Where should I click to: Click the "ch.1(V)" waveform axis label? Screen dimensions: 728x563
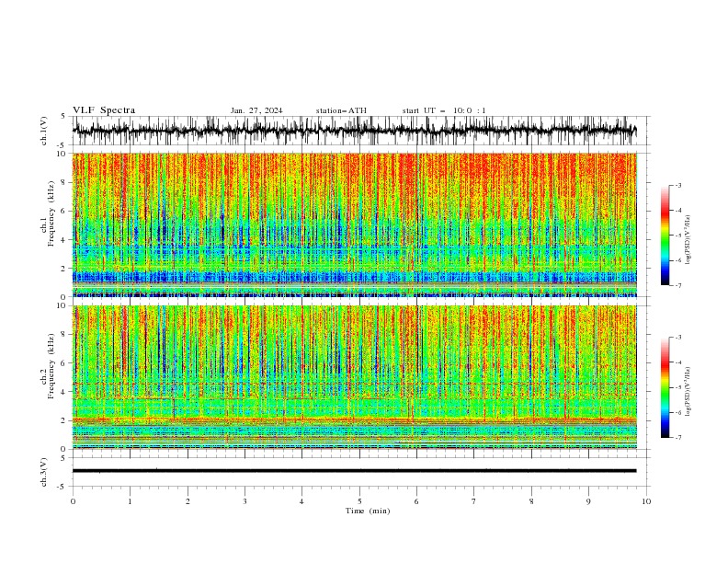(x=44, y=131)
